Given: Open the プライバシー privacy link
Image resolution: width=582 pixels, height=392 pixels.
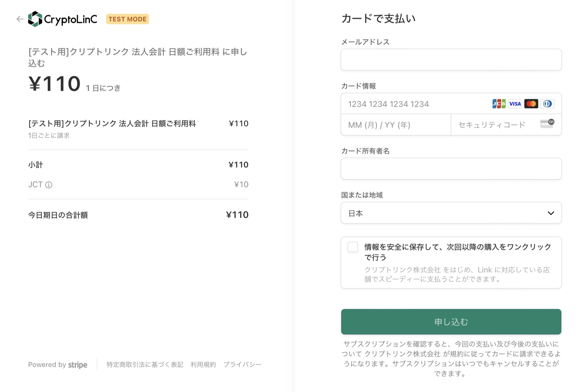Looking at the screenshot, I should click(242, 365).
